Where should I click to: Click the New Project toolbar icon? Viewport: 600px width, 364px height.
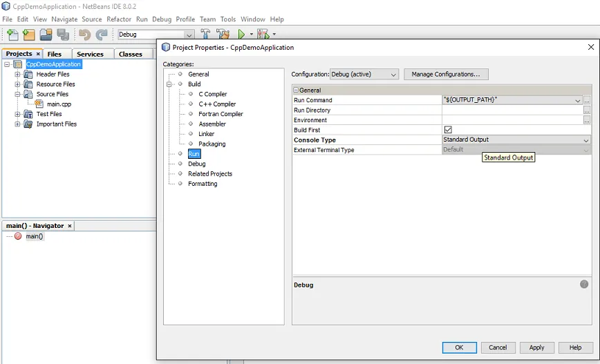[x=29, y=35]
